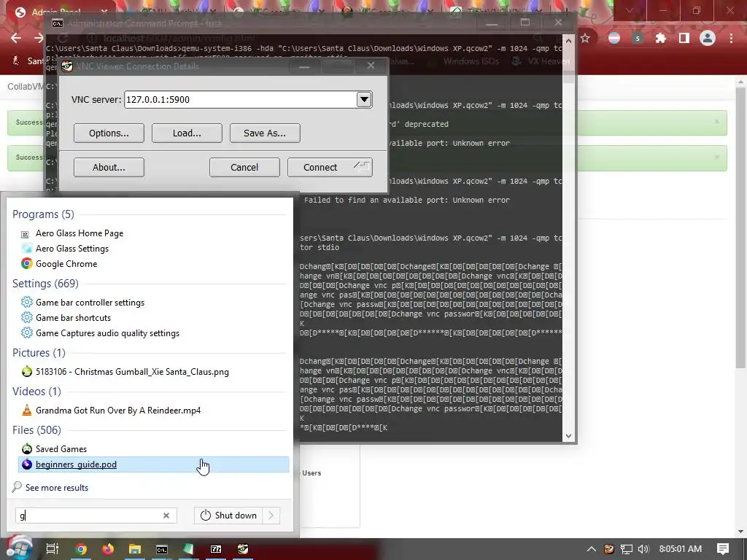Expand the Pictures (1) results heading
This screenshot has width=747, height=560.
(x=39, y=353)
